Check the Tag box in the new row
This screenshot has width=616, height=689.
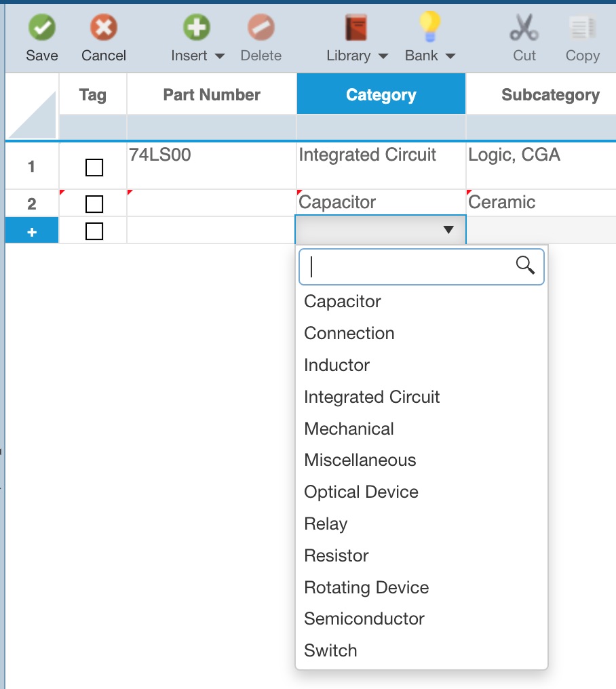point(94,231)
